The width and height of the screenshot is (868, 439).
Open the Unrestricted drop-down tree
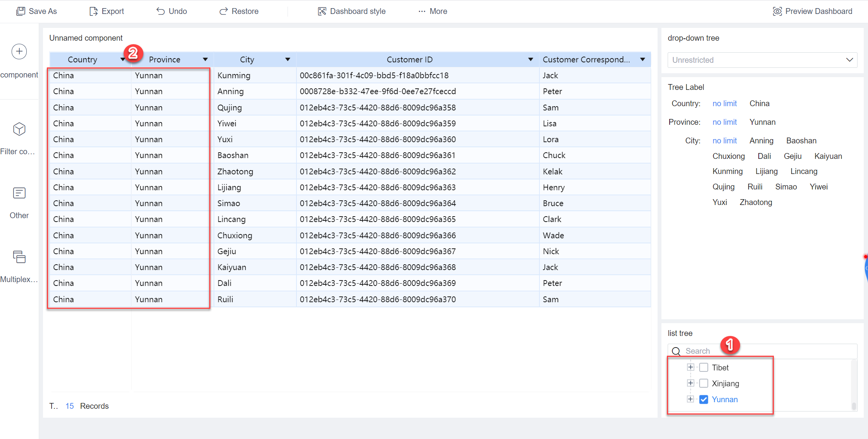pos(762,60)
